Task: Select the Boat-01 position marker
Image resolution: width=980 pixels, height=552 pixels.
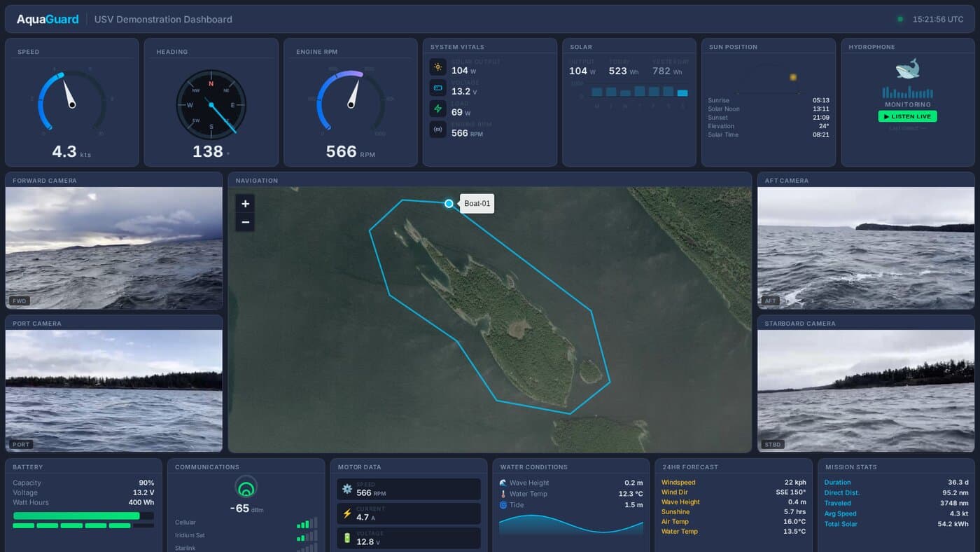Action: pyautogui.click(x=449, y=204)
